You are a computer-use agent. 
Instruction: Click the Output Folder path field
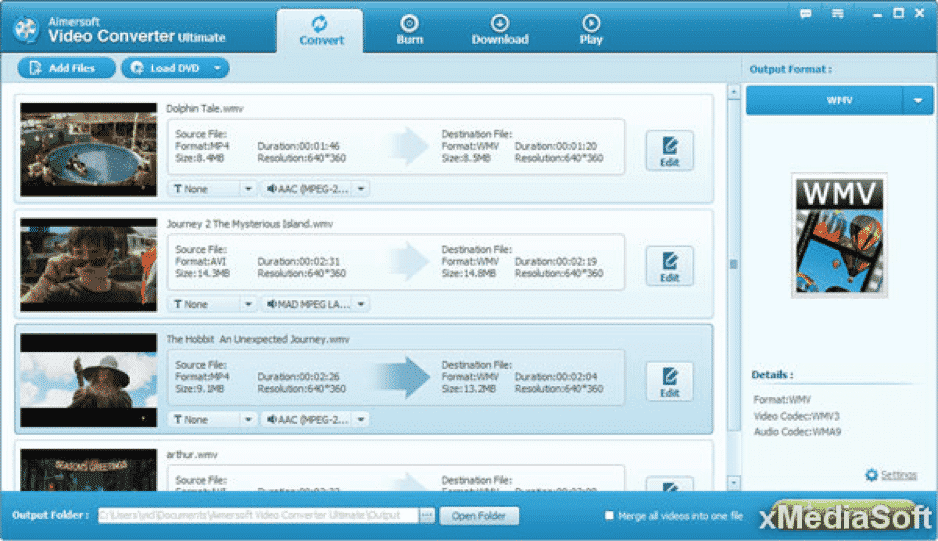point(258,515)
